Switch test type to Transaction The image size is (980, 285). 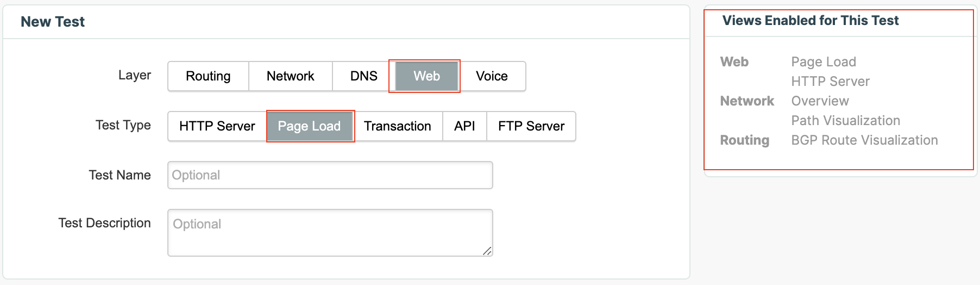[397, 126]
